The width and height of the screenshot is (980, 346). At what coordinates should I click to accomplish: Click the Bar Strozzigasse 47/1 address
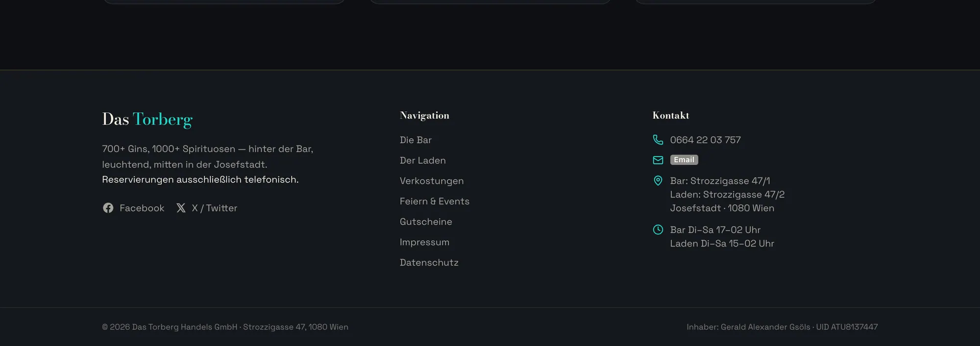(x=720, y=181)
